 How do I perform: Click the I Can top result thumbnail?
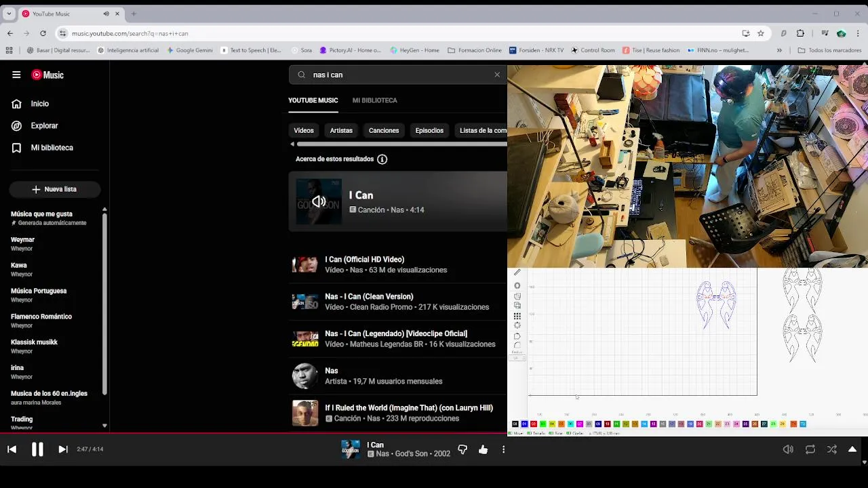pyautogui.click(x=319, y=201)
